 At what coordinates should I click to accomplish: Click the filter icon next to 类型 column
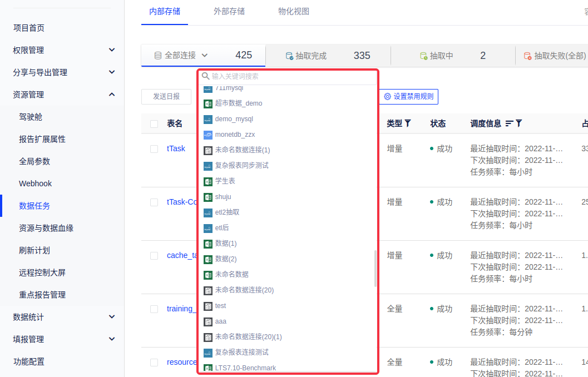(x=408, y=123)
